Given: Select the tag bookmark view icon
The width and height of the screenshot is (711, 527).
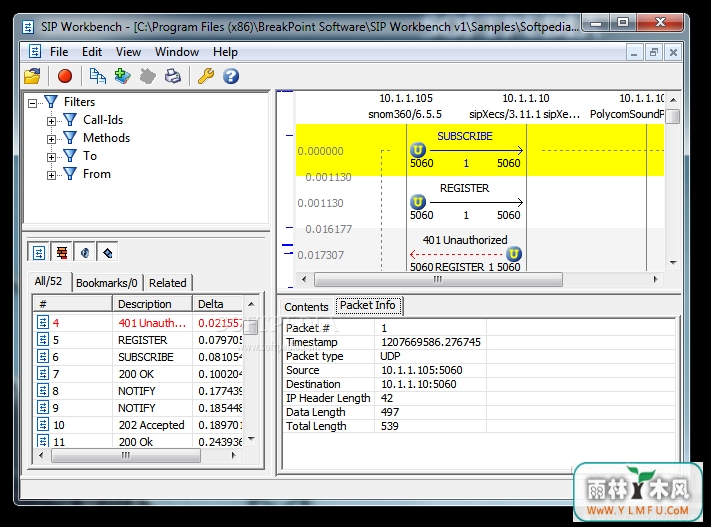Looking at the screenshot, I should (x=107, y=253).
